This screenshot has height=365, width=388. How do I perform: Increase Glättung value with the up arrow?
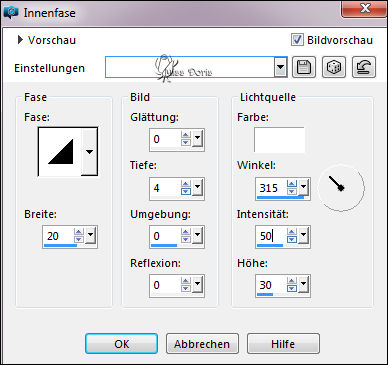click(x=186, y=135)
